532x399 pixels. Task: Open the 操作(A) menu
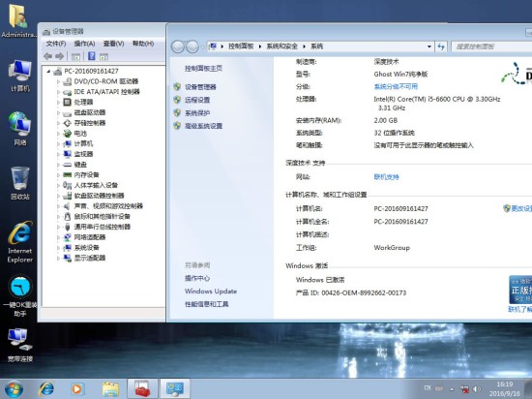pyautogui.click(x=84, y=44)
